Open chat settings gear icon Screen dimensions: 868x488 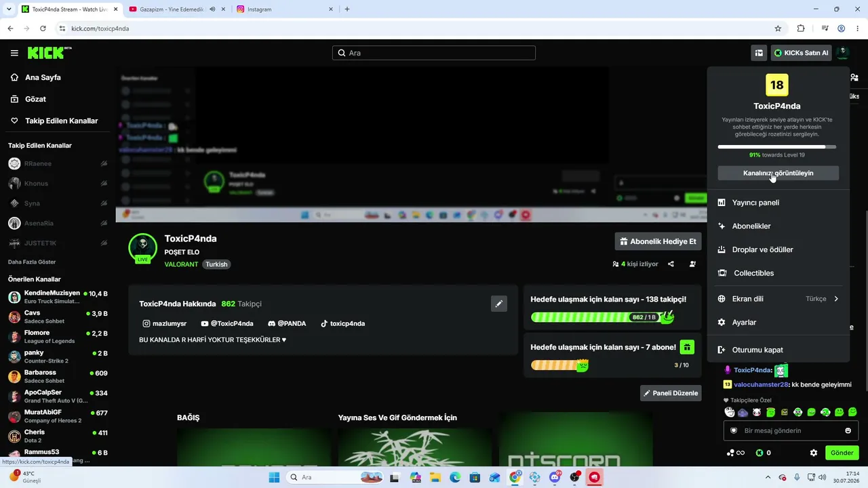point(814,453)
